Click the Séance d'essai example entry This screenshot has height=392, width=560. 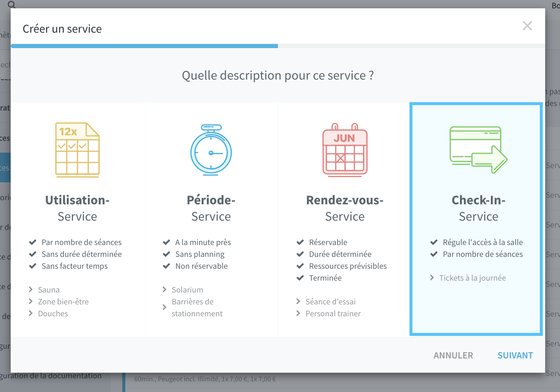pyautogui.click(x=330, y=302)
